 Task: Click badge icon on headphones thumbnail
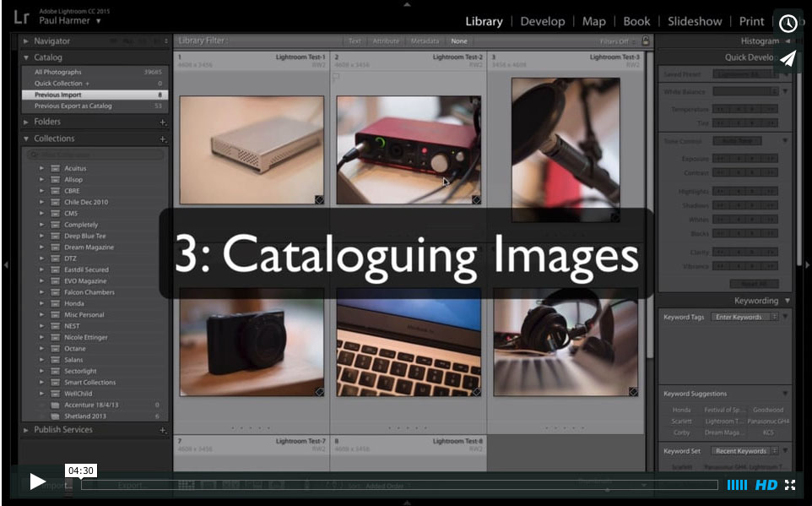coord(633,391)
